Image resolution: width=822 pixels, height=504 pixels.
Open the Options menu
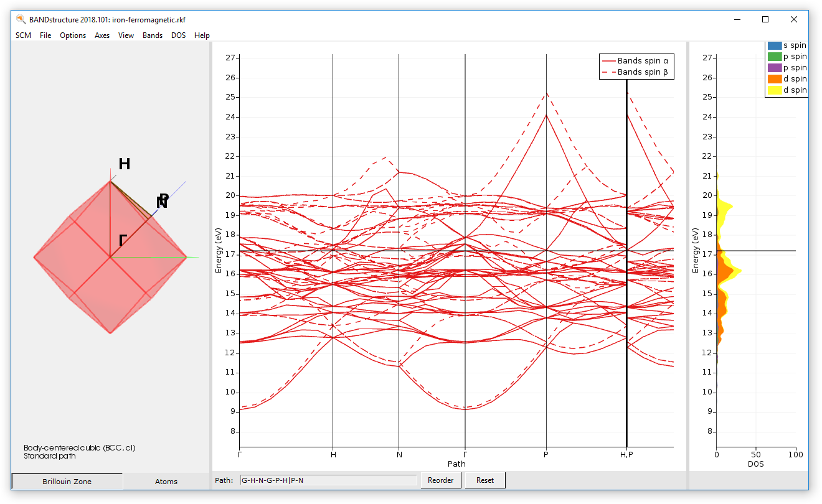(x=73, y=35)
